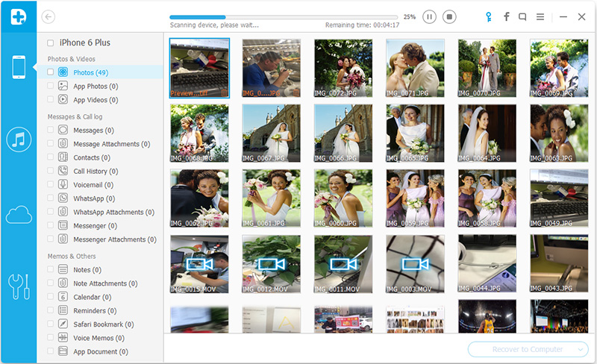
Task: Click the back arrow button
Action: (49, 16)
